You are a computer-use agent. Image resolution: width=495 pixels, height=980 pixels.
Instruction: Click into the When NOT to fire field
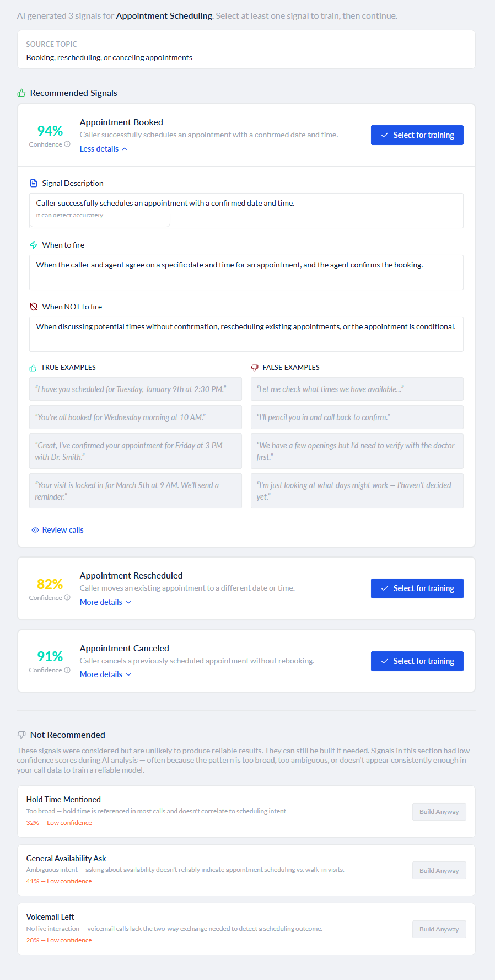[x=246, y=334]
